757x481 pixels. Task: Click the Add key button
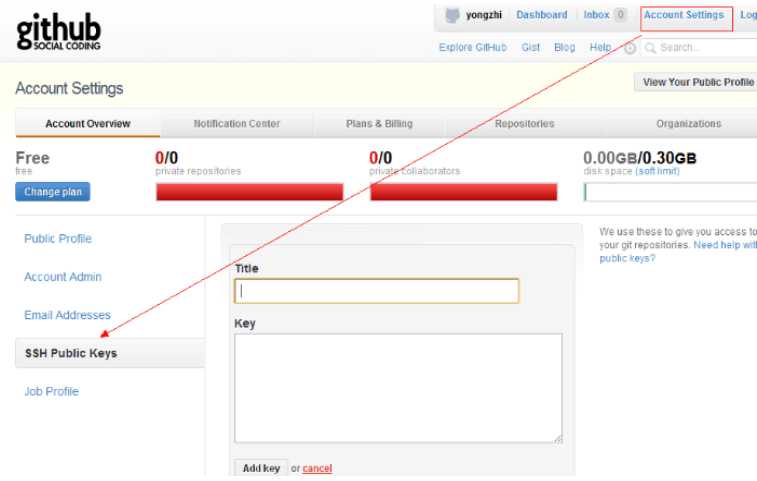(x=261, y=468)
